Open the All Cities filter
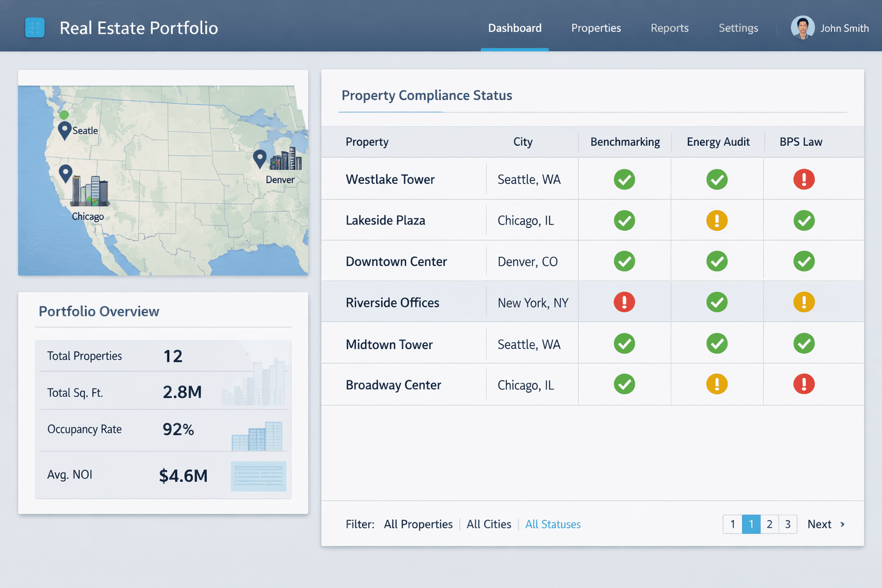Viewport: 882px width, 588px height. pos(489,524)
